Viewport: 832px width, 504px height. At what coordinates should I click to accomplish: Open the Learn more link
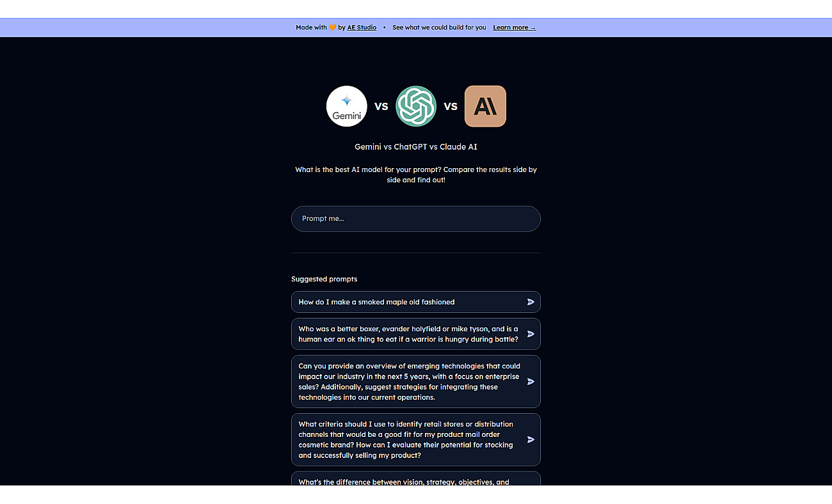(515, 28)
